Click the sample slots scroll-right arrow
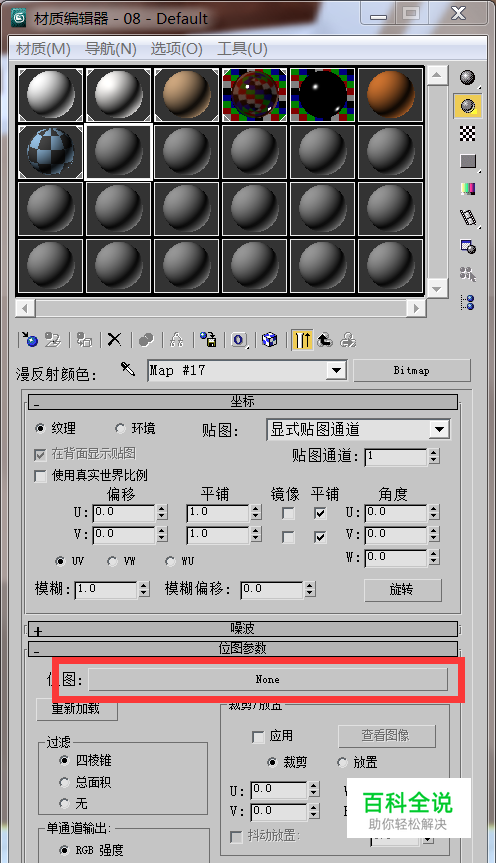The image size is (496, 863). point(416,308)
